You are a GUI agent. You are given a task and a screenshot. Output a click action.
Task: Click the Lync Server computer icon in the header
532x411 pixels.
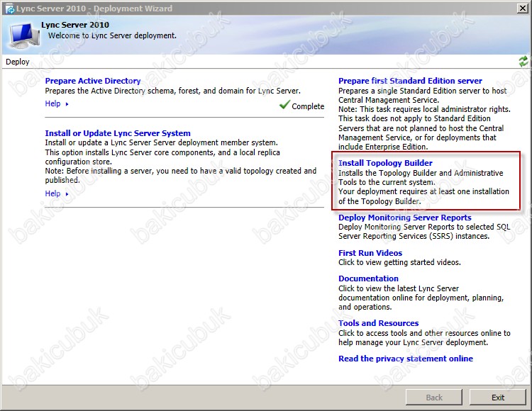point(24,35)
